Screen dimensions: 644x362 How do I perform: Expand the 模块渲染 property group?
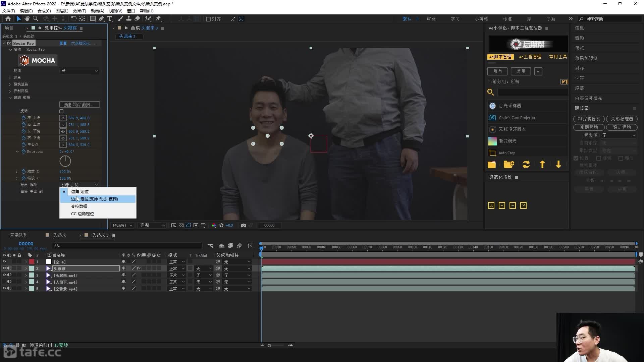[10, 84]
